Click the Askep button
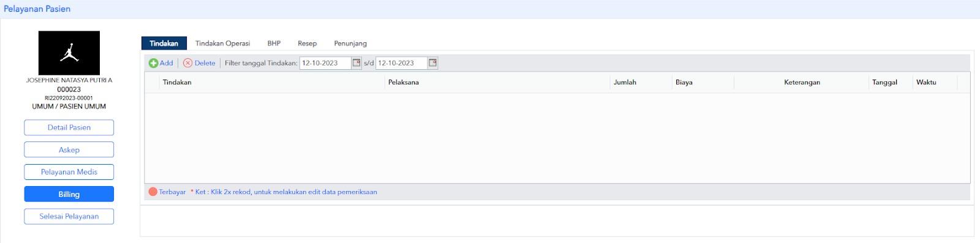The image size is (980, 243). coord(69,150)
